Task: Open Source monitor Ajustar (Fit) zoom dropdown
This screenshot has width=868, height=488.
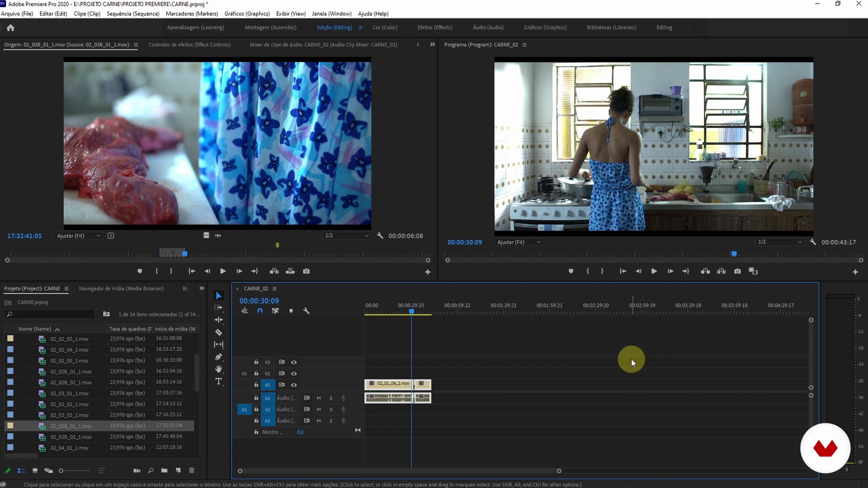Action: tap(79, 236)
